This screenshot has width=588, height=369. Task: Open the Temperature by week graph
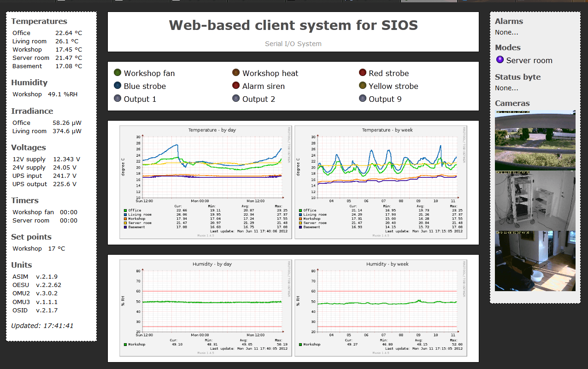point(381,182)
